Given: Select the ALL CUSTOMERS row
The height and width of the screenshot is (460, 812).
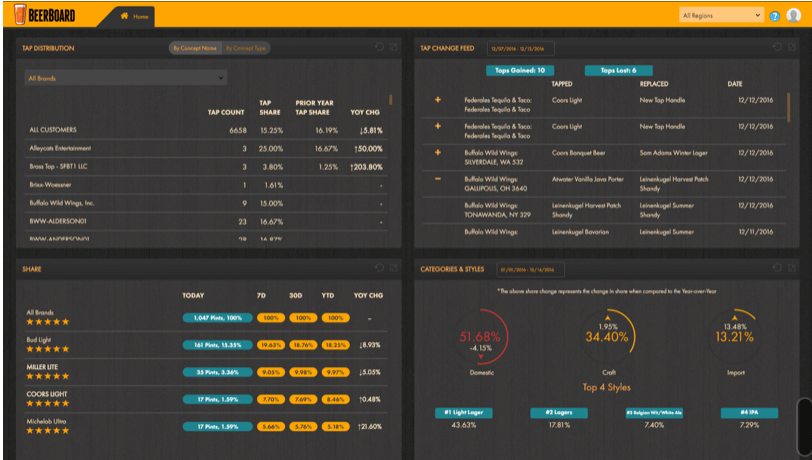Looking at the screenshot, I should (x=206, y=130).
